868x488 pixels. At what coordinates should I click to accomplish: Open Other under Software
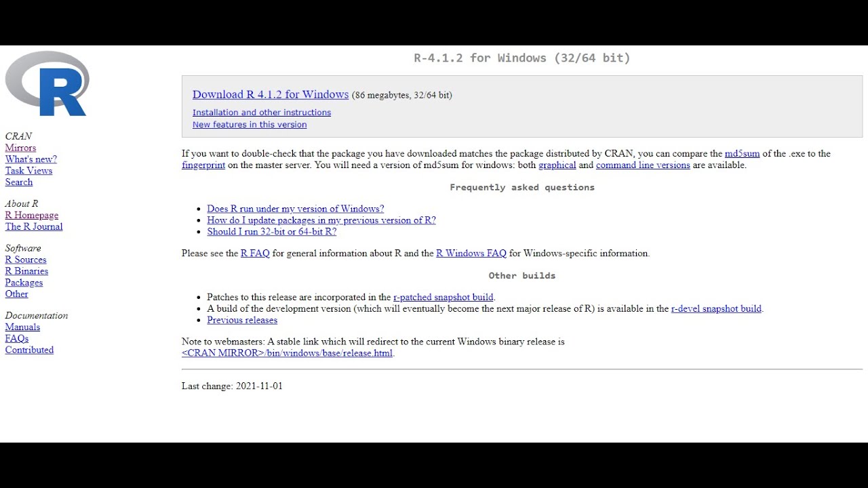tap(17, 294)
